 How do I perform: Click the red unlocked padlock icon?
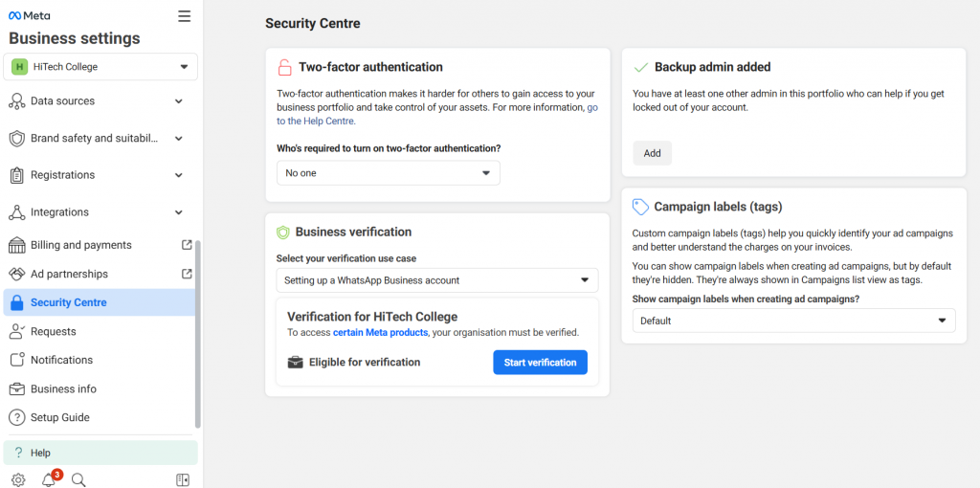click(284, 67)
